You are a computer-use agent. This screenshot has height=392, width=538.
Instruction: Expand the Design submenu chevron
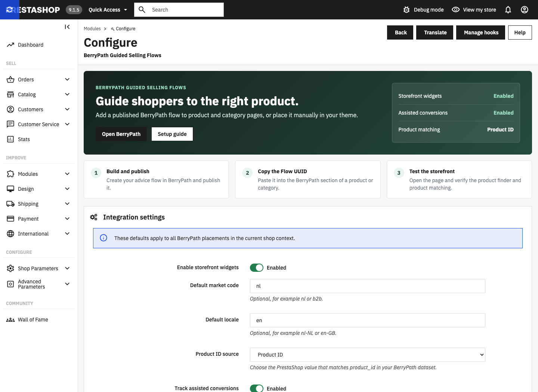(67, 189)
